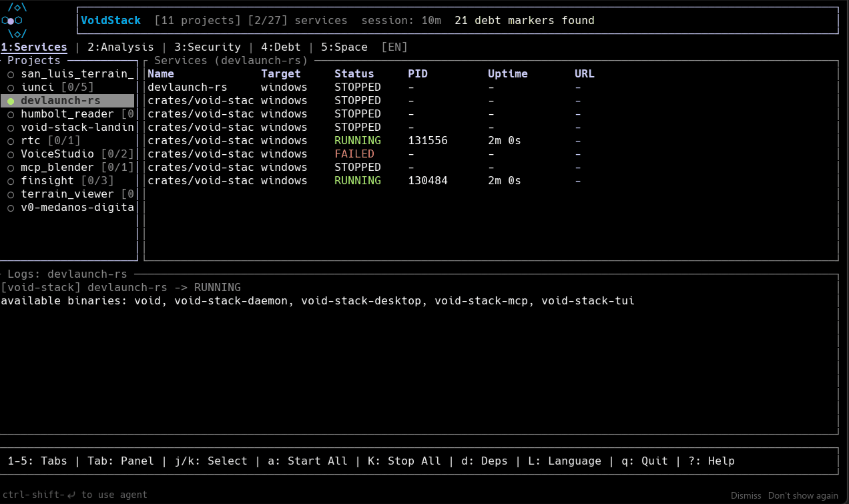The image size is (849, 504).
Task: Click "Don't show again" link
Action: (803, 495)
